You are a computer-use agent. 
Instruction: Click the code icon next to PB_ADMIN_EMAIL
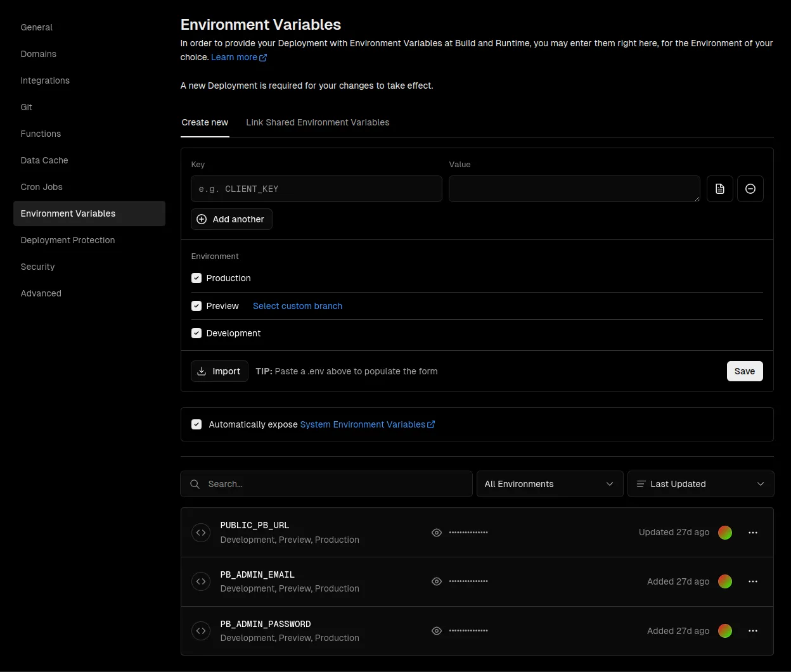201,581
